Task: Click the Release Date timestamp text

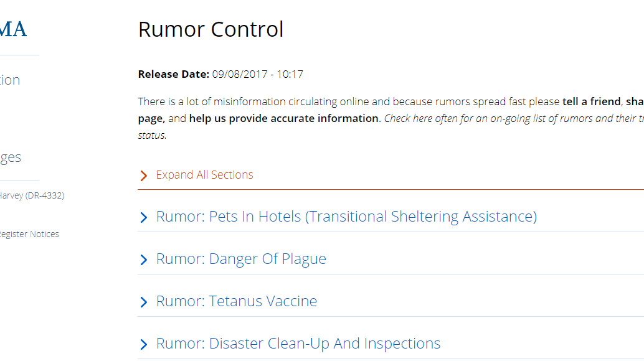Action: [x=257, y=74]
